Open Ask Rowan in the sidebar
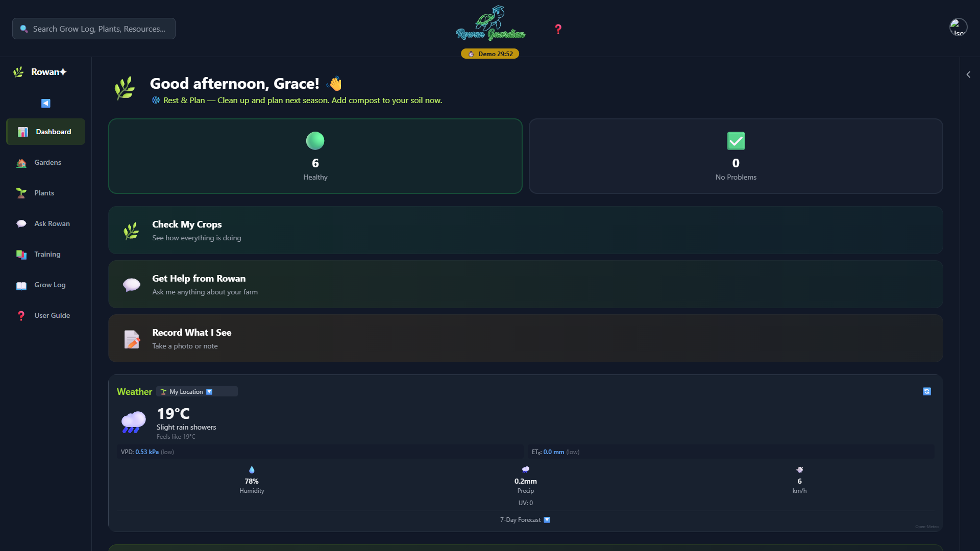The image size is (980, 551). [52, 224]
